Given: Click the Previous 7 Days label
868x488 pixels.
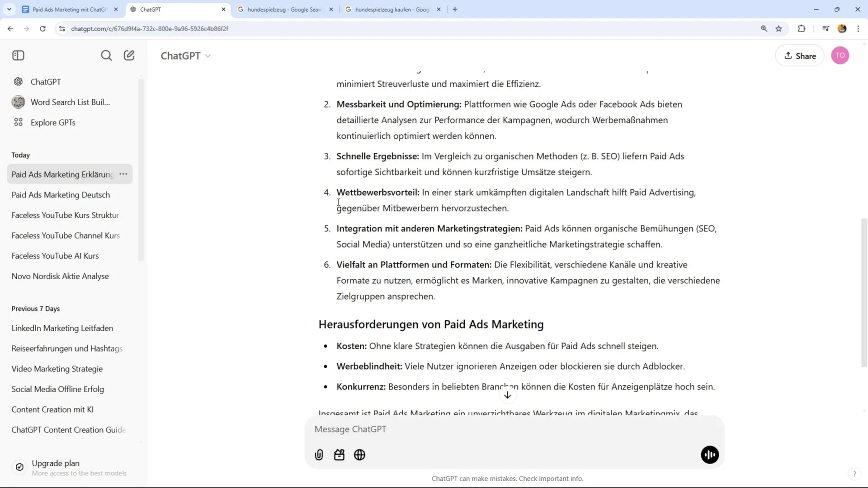Looking at the screenshot, I should (36, 309).
